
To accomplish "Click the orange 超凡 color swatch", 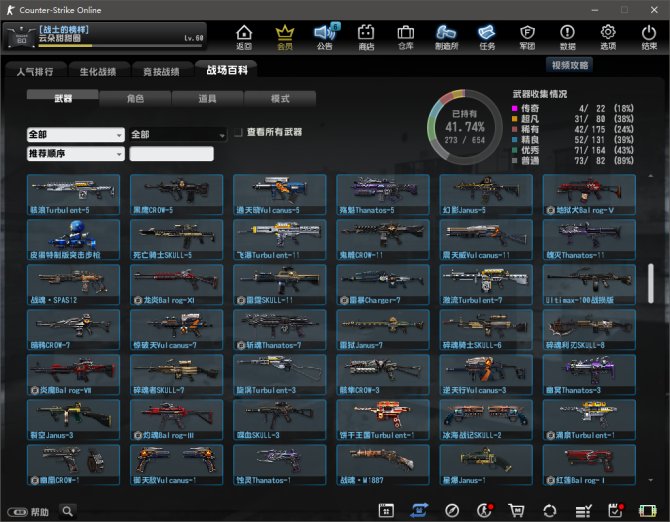I will point(515,118).
